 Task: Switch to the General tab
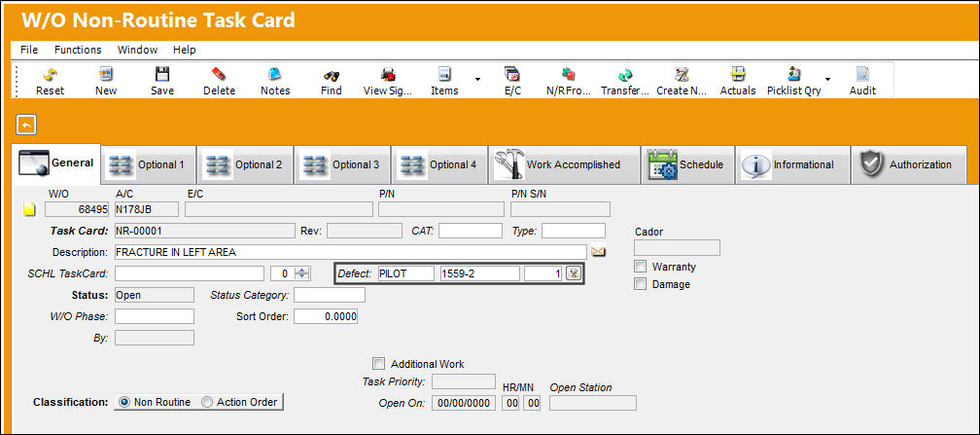(56, 163)
